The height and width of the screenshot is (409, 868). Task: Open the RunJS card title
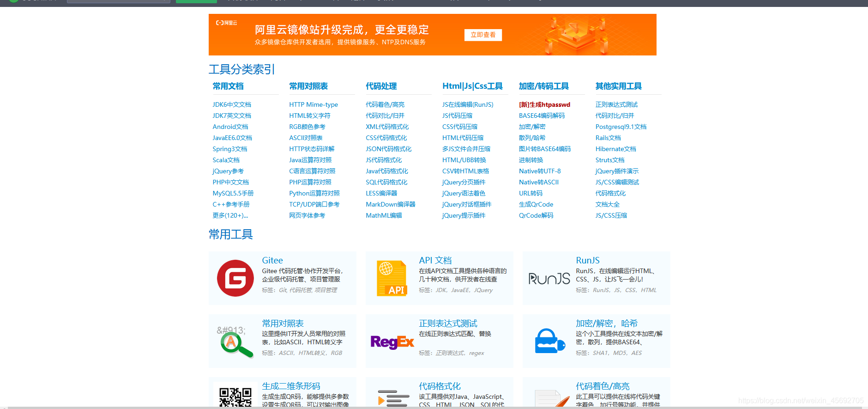(x=588, y=260)
